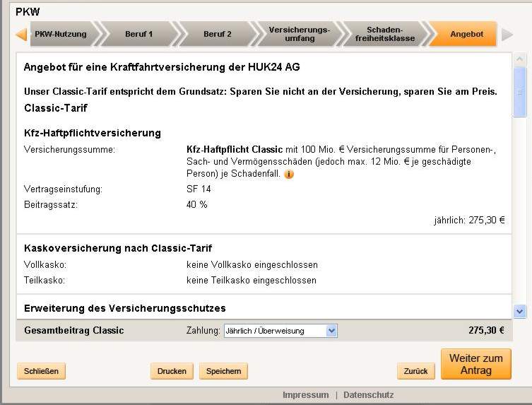
Task: Click the heading Kfz-Haftpflichtversicherung
Action: pyautogui.click(x=93, y=133)
